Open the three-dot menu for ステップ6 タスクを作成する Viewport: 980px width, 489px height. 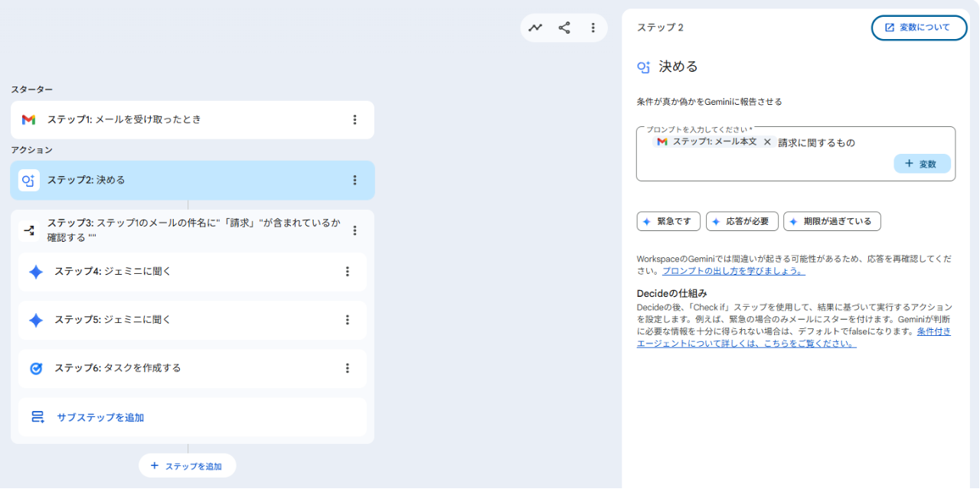coord(347,368)
